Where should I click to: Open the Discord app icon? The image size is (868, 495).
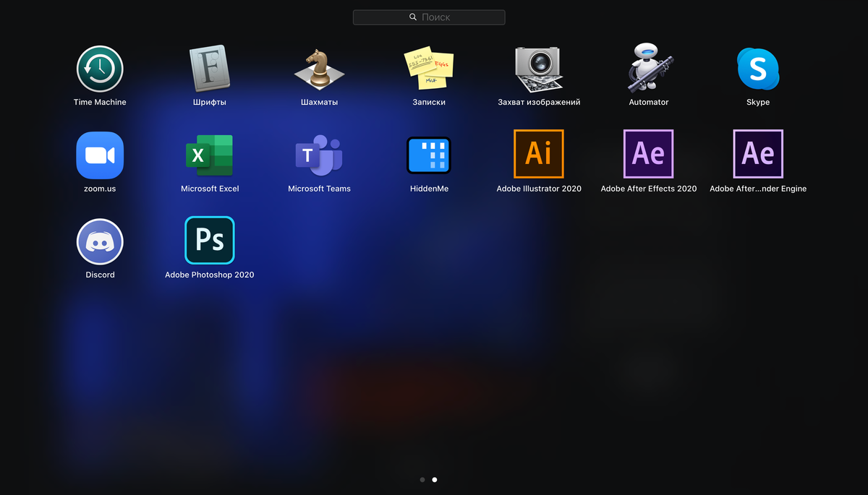click(x=100, y=241)
